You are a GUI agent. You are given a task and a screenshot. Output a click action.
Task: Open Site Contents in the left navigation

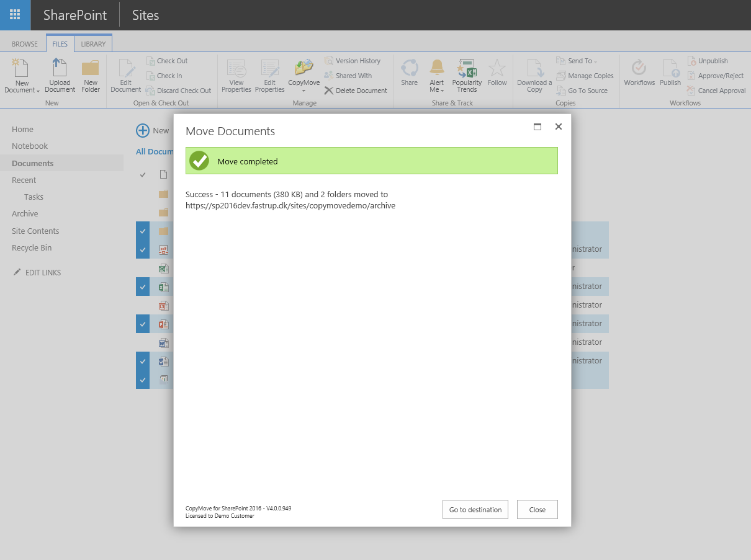(x=35, y=231)
